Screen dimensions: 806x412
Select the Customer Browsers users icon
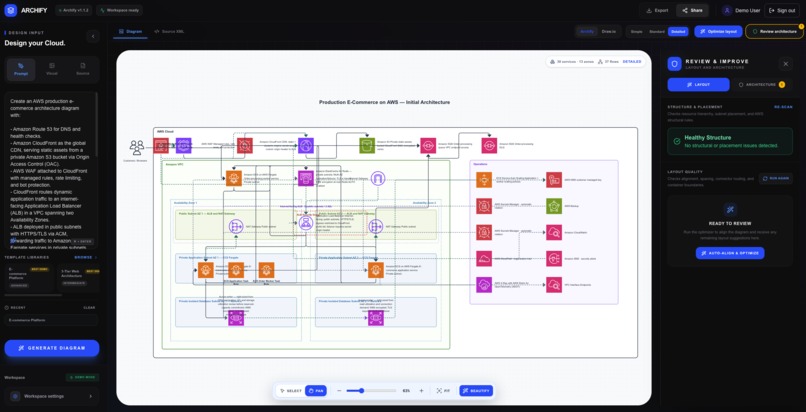click(x=137, y=147)
